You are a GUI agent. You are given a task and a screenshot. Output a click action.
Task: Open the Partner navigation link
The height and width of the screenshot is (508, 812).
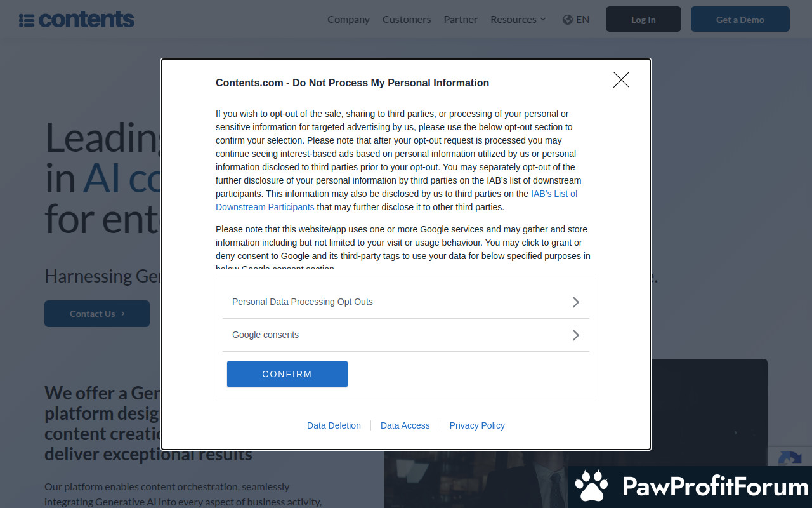coord(461,20)
